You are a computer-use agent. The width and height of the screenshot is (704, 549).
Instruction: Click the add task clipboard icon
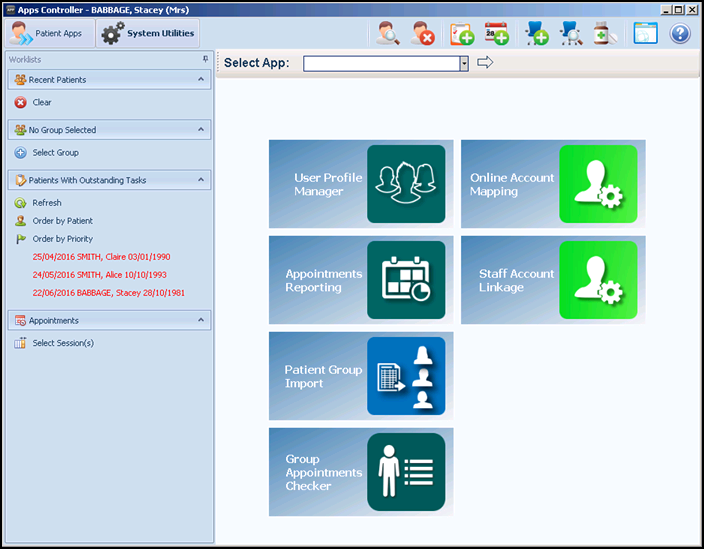coord(462,34)
